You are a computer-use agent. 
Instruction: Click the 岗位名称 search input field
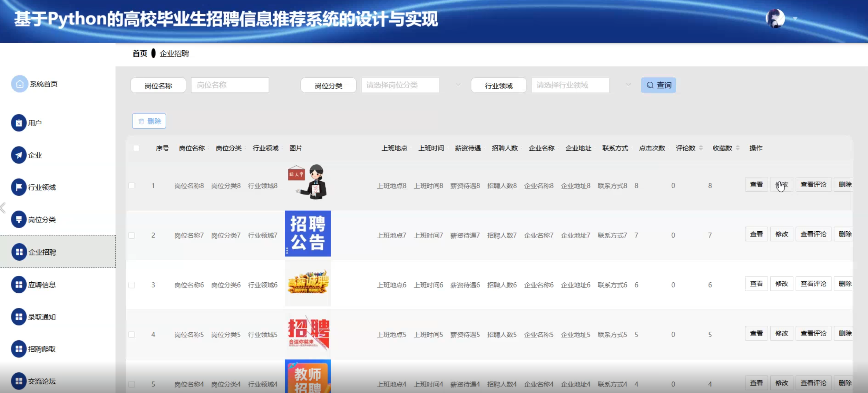tap(230, 85)
